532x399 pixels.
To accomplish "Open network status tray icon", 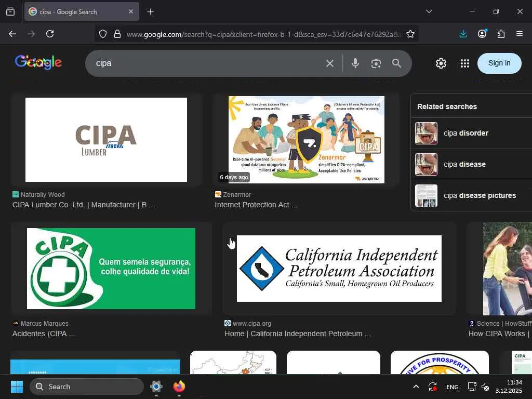I will pos(472,387).
